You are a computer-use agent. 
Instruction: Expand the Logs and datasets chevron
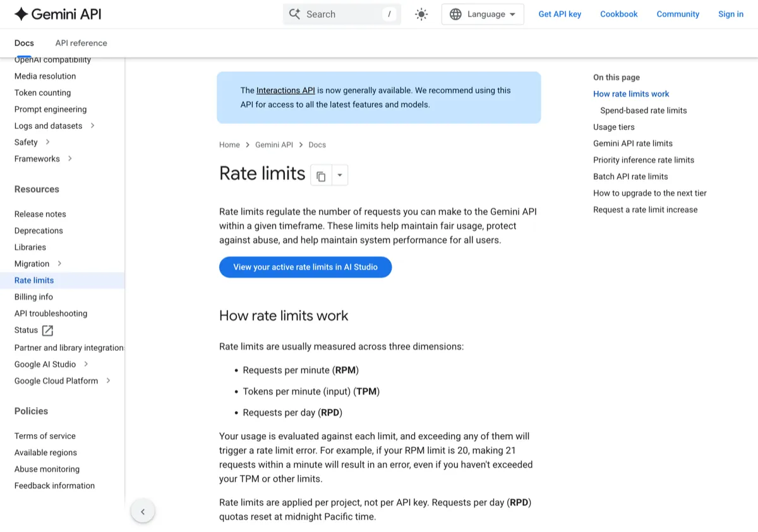point(92,126)
